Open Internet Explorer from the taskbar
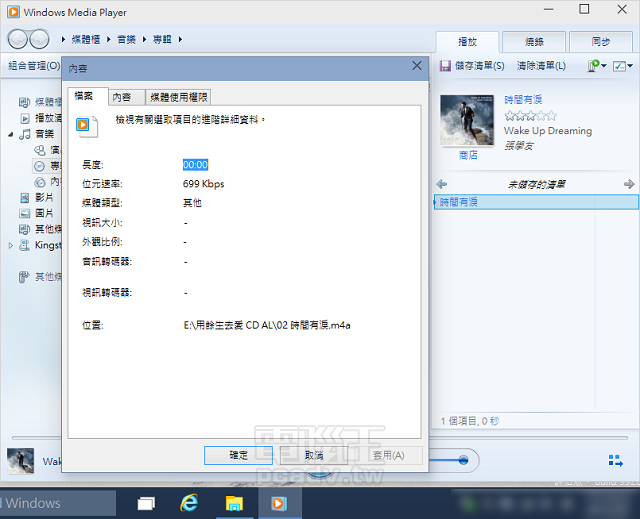The image size is (640, 519). click(189, 503)
